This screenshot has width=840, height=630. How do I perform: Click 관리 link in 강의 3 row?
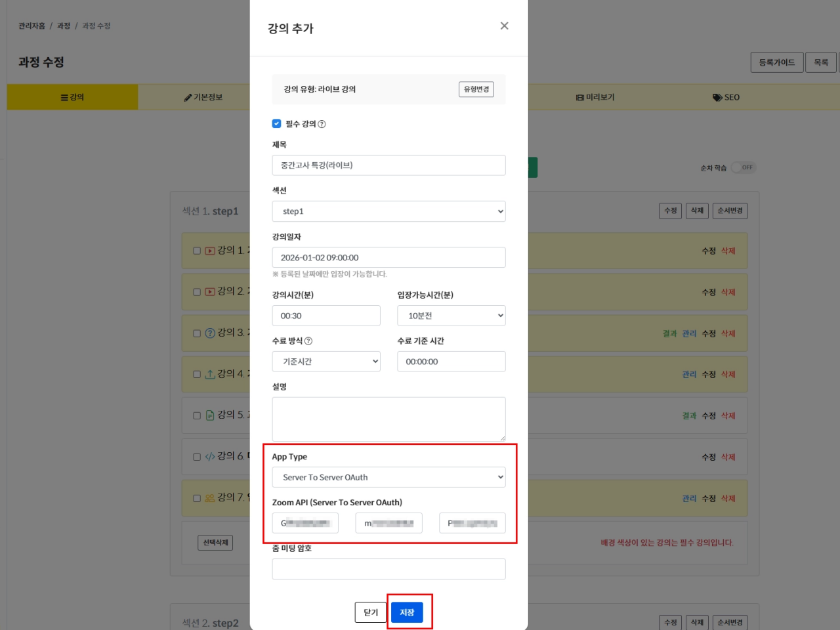(x=689, y=333)
